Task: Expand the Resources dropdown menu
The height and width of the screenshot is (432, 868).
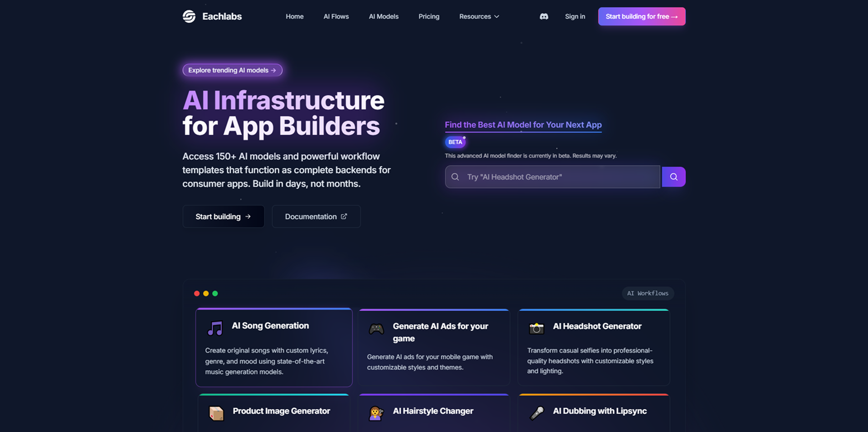Action: pos(479,16)
